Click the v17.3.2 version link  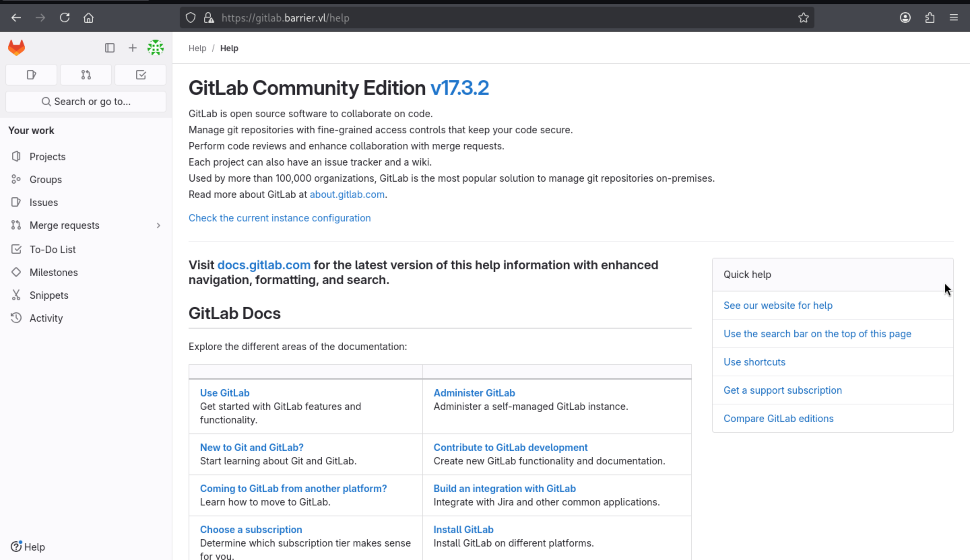(x=460, y=88)
